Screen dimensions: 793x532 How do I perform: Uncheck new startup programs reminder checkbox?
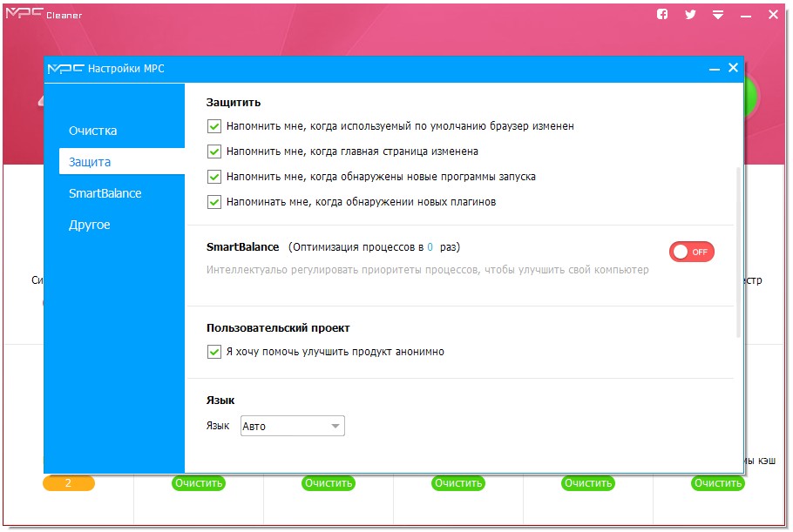coord(213,177)
